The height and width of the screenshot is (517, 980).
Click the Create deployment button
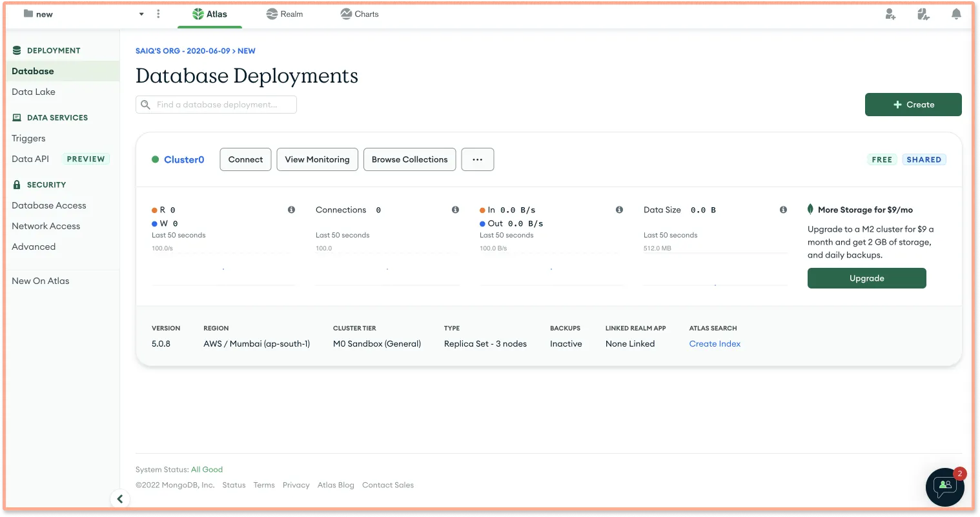coord(913,105)
